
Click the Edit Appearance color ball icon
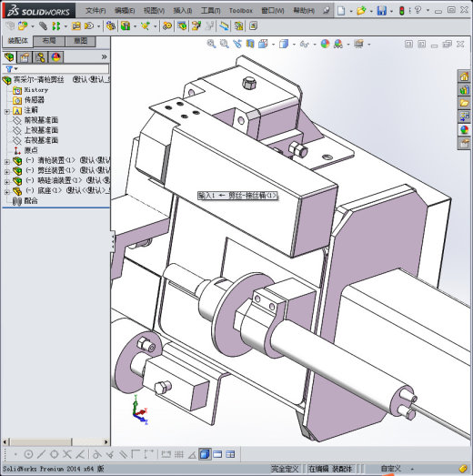coord(325,44)
